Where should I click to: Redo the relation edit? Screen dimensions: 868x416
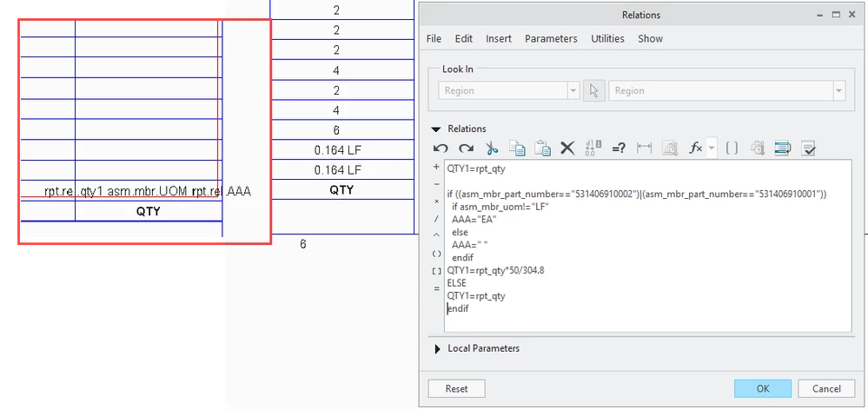pos(466,148)
